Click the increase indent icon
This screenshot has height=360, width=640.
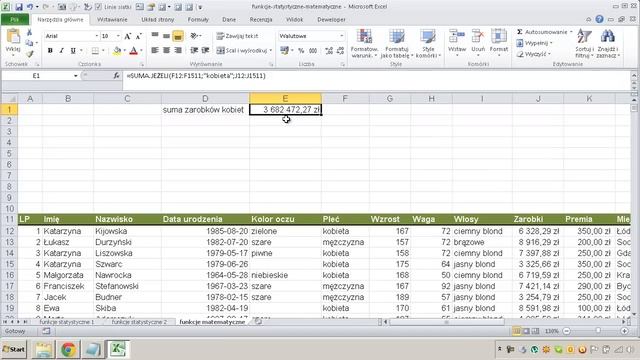[x=205, y=50]
